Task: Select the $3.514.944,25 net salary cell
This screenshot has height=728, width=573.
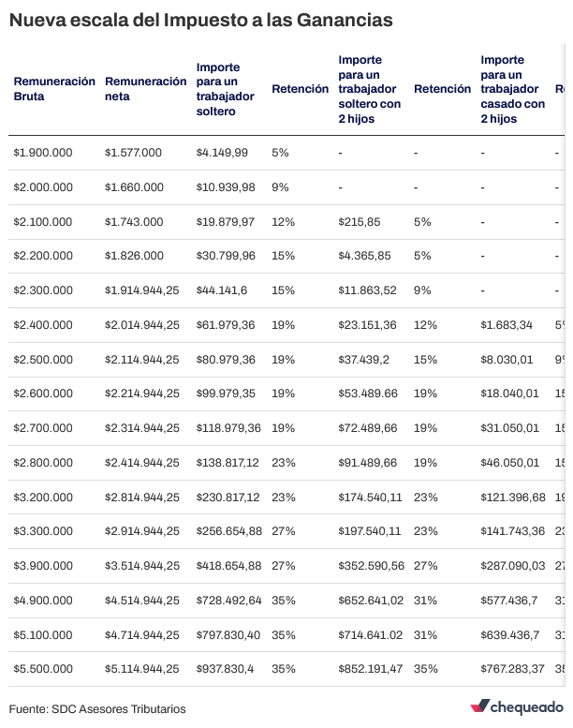Action: pyautogui.click(x=142, y=566)
